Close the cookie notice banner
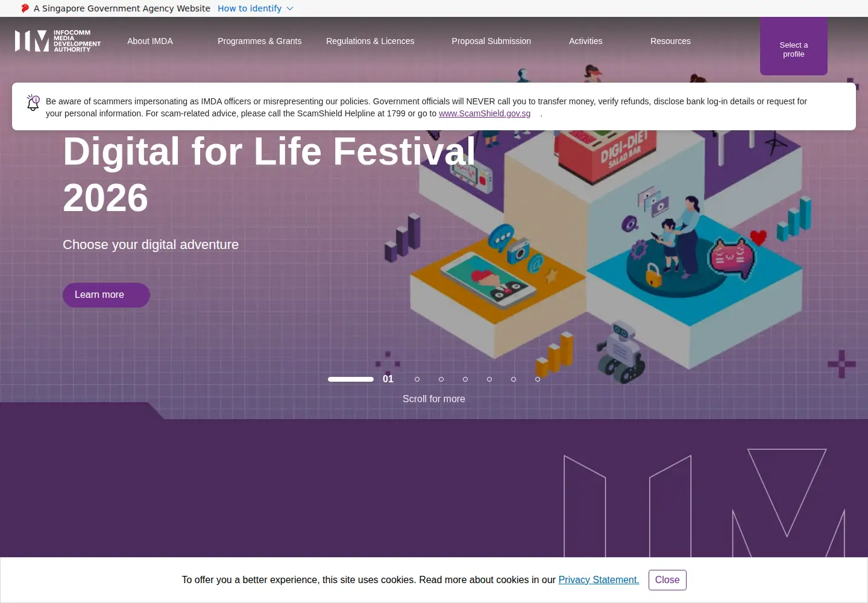 [x=667, y=580]
